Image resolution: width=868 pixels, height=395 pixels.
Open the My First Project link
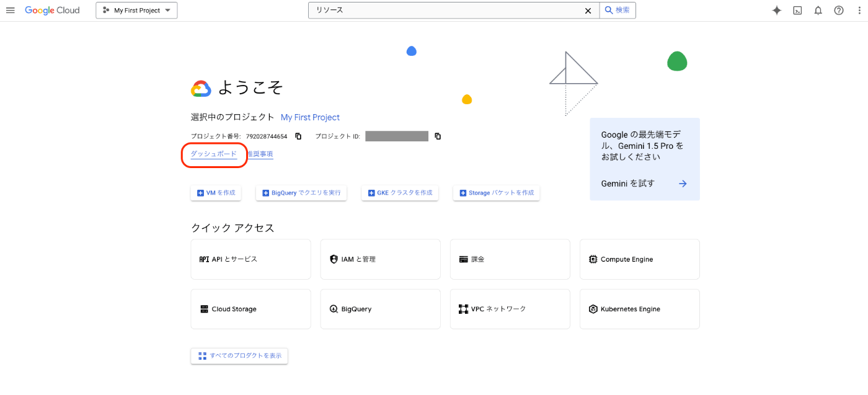pos(310,117)
